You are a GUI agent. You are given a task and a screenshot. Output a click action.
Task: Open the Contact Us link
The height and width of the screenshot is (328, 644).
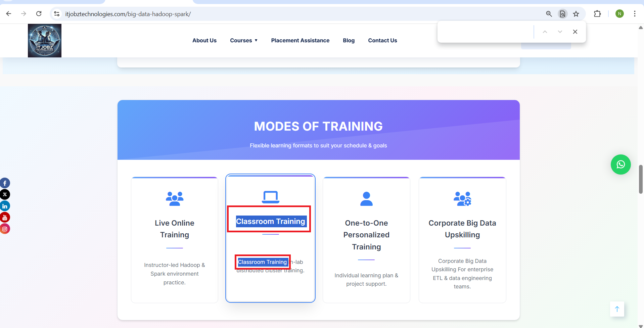tap(382, 40)
